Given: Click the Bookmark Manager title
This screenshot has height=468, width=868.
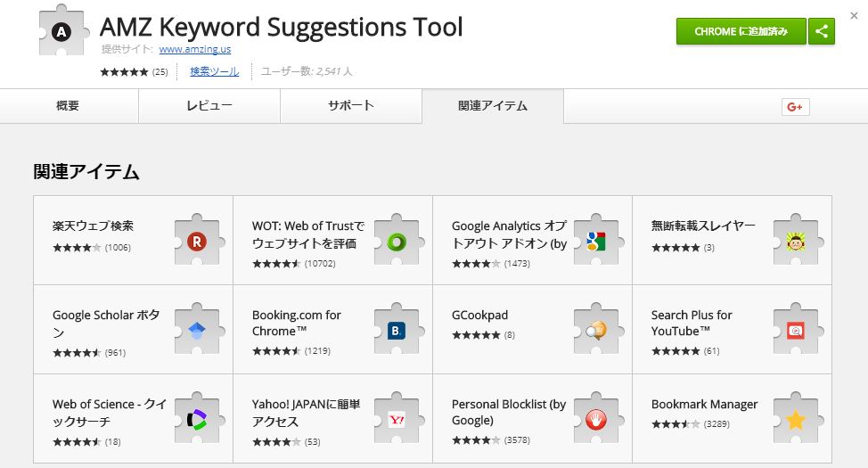Looking at the screenshot, I should (x=704, y=405).
